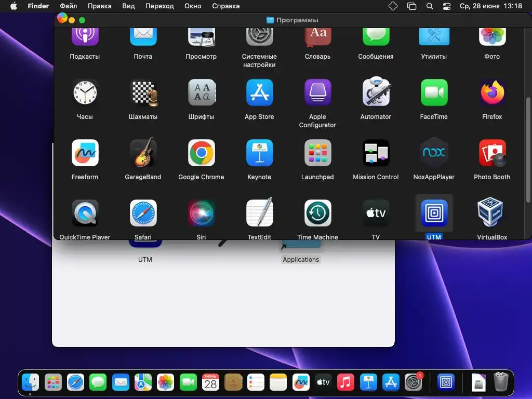532x399 pixels.
Task: Click the date and time in the menu bar
Action: [491, 6]
